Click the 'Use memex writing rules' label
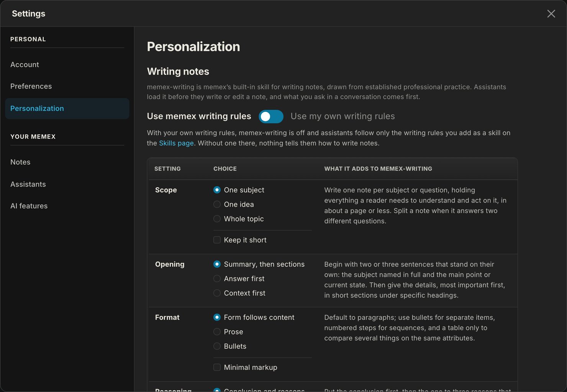567x392 pixels. (x=199, y=116)
